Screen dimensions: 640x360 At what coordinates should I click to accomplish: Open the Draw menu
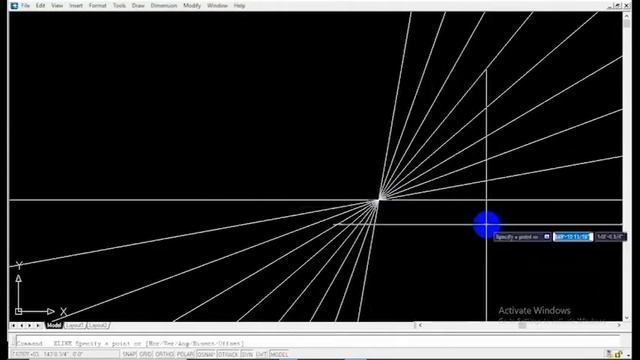(x=138, y=6)
